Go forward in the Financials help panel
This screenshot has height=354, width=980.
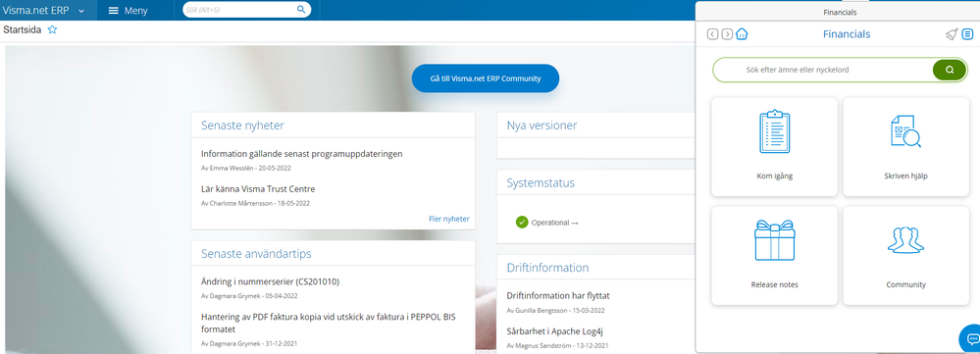click(x=727, y=34)
